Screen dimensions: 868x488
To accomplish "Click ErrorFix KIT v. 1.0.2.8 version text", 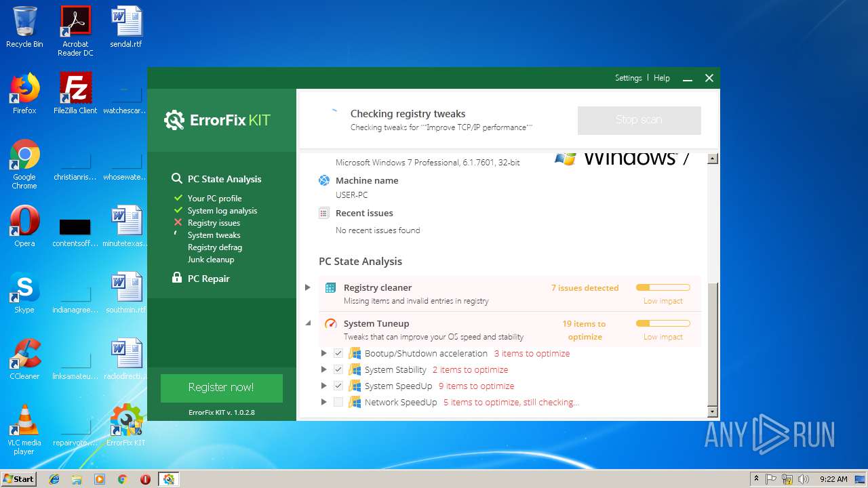I will (222, 412).
